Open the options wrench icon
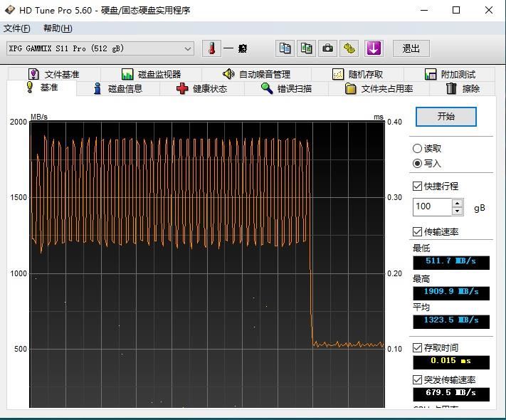Viewport: 506px width, 420px height. 349,48
